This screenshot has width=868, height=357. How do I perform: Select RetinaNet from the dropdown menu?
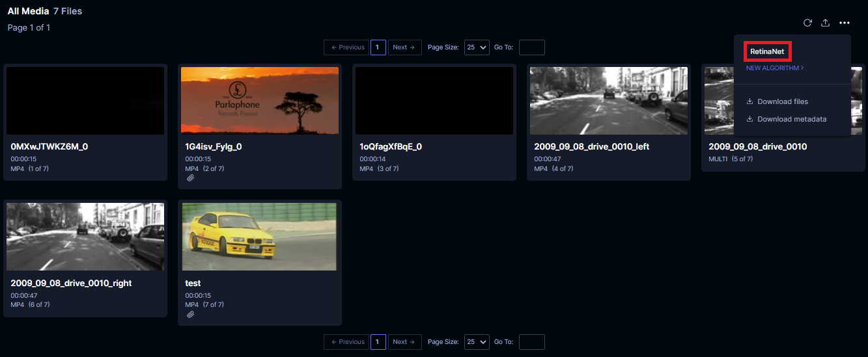(x=766, y=51)
